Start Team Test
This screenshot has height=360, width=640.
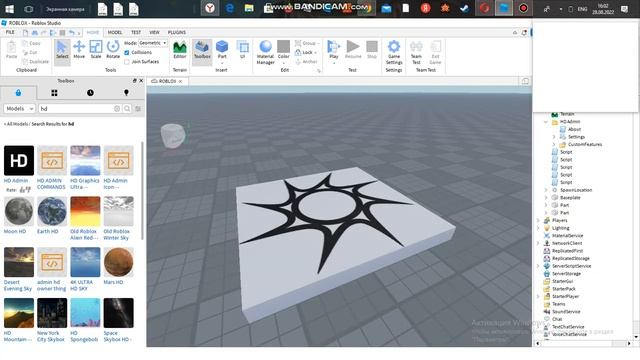pos(416,52)
